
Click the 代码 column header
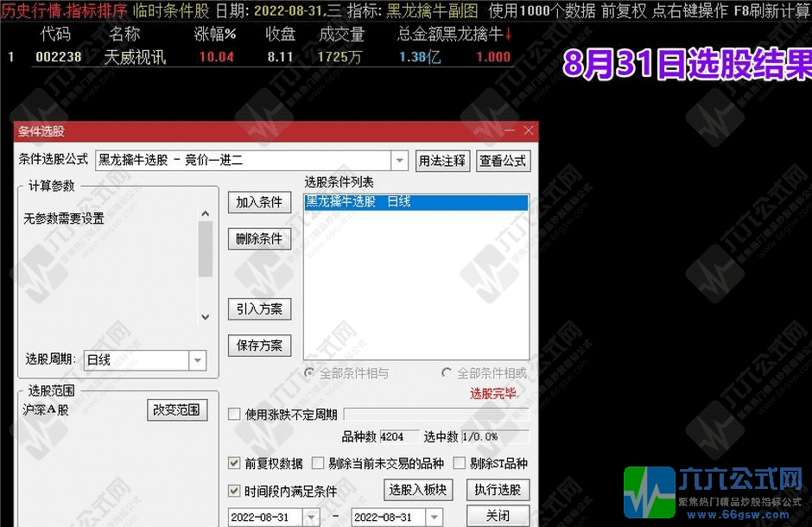click(x=55, y=35)
